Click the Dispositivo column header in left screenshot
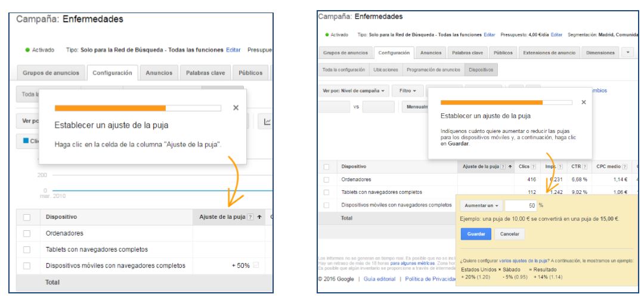This screenshot has height=297, width=644. [61, 217]
